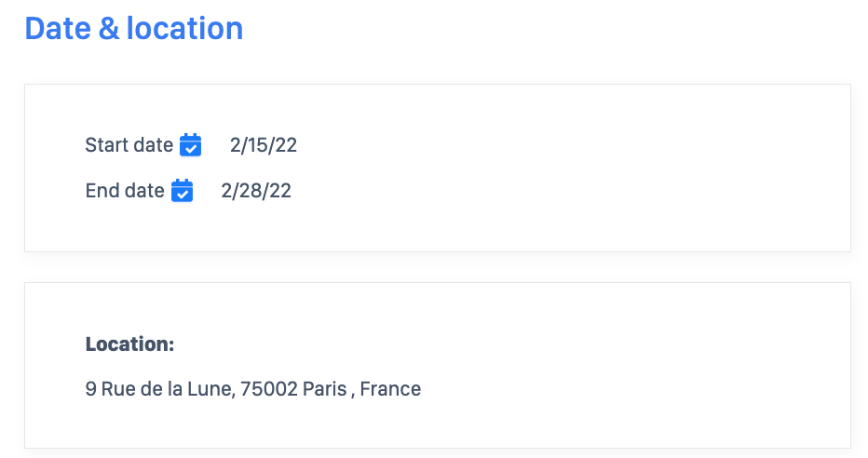Click the "Start date" label text
This screenshot has width=868, height=458.
click(x=129, y=145)
